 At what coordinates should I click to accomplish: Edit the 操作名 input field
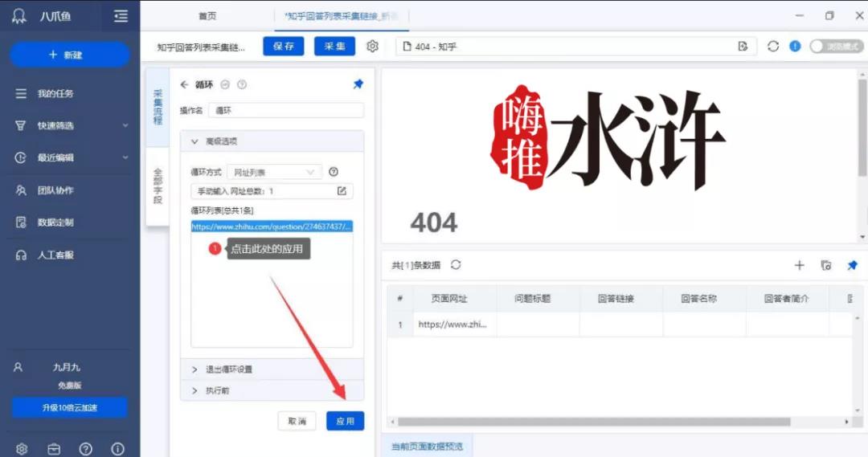click(286, 111)
